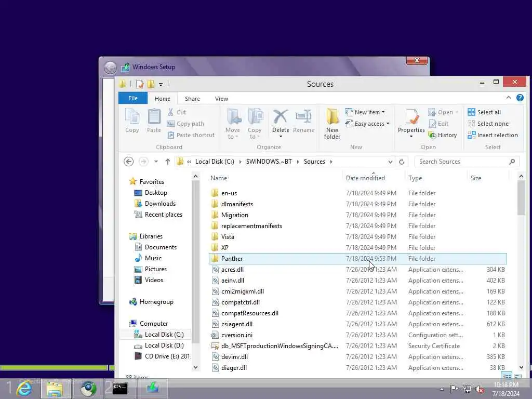Click Local Disk (C:) in the address path
The width and height of the screenshot is (532, 399).
(x=215, y=162)
